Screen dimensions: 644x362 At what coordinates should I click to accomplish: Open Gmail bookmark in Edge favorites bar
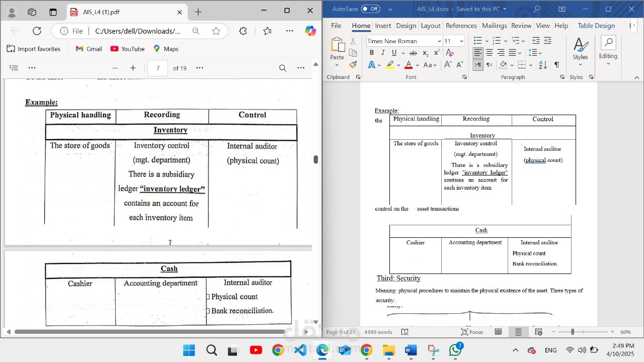click(x=89, y=49)
